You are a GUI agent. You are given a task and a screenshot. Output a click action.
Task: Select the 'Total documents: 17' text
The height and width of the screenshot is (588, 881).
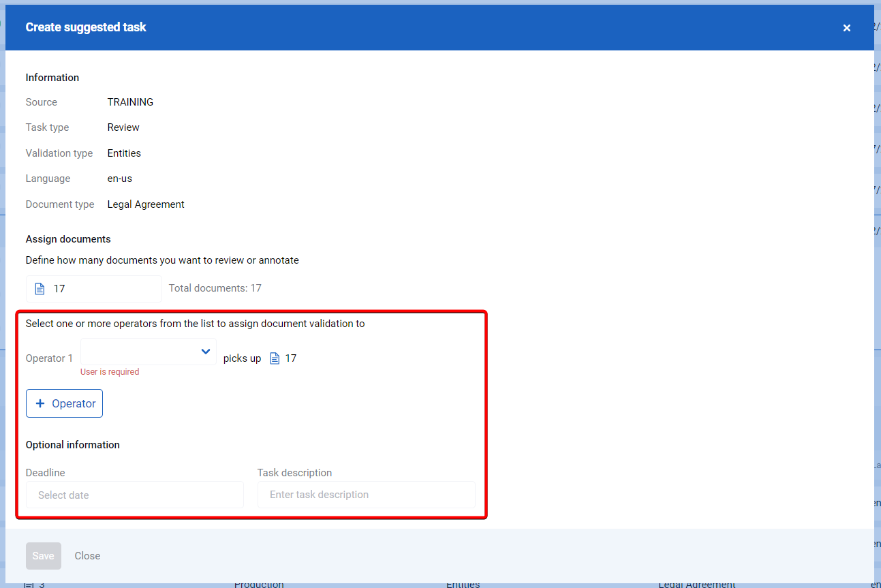tap(215, 288)
